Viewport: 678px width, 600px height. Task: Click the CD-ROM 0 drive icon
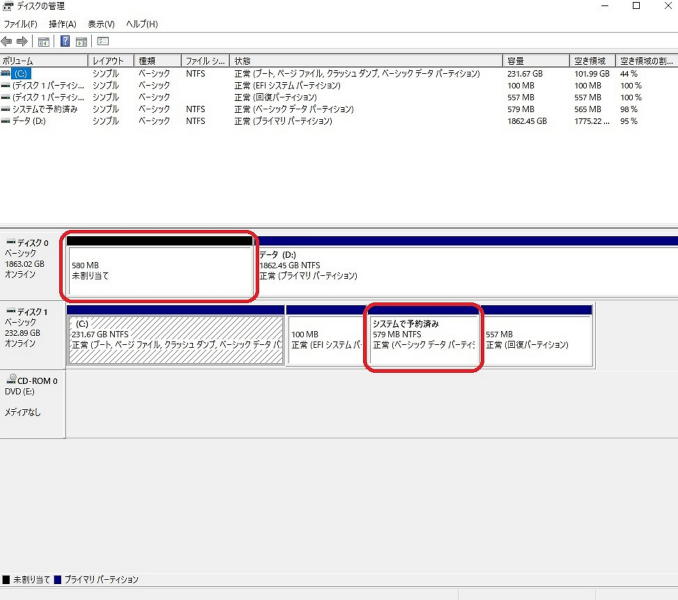(x=10, y=381)
